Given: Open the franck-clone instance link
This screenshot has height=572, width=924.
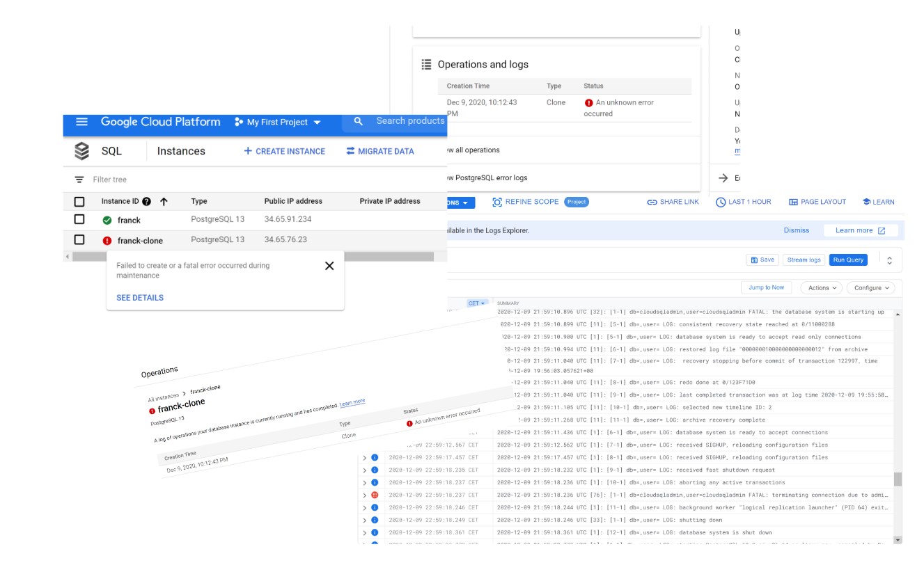Looking at the screenshot, I should pyautogui.click(x=140, y=241).
